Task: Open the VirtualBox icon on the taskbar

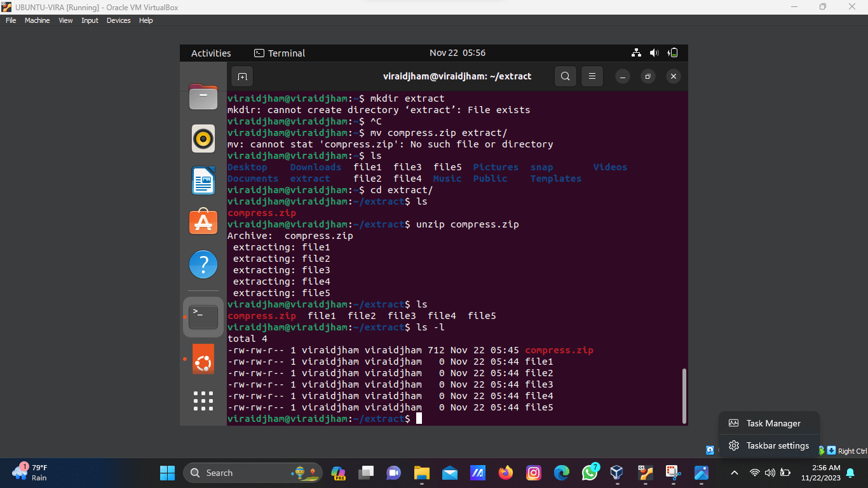Action: [617, 473]
